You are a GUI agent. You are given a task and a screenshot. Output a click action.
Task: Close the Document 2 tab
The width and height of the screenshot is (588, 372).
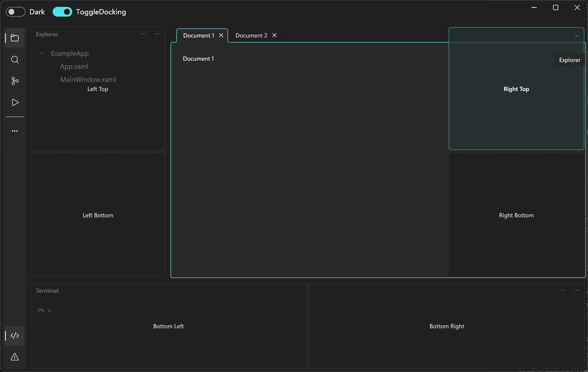(274, 35)
